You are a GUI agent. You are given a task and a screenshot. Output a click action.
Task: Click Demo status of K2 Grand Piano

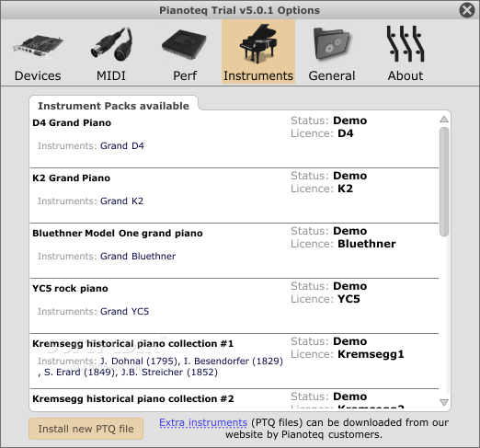[x=350, y=176]
